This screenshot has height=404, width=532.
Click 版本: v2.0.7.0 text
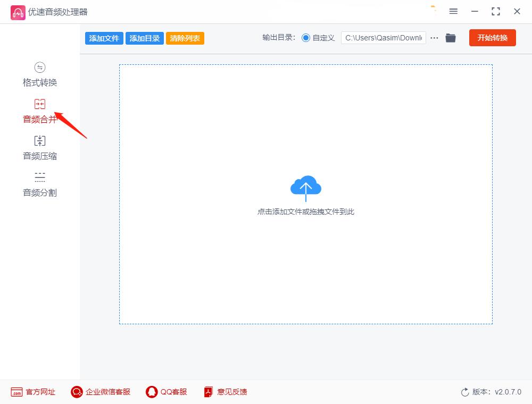pos(497,392)
